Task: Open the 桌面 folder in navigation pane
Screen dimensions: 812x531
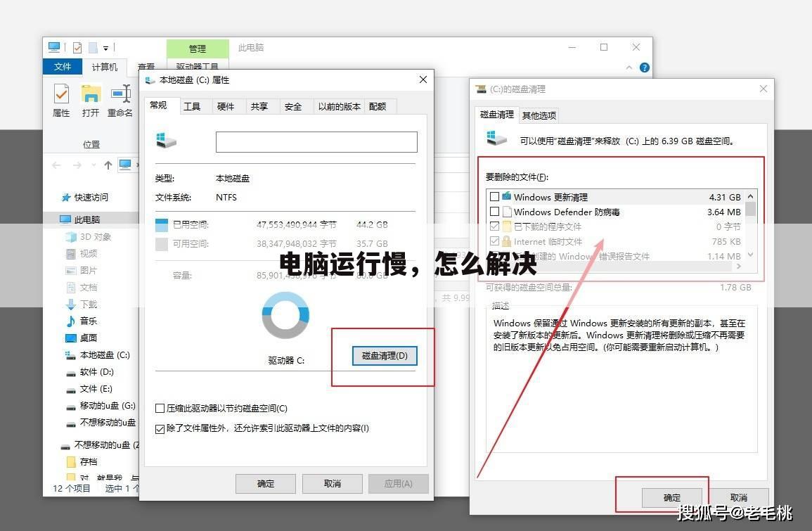Action: tap(82, 338)
